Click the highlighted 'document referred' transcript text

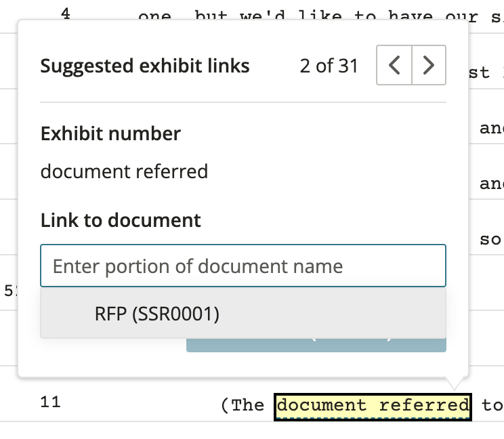[373, 407]
